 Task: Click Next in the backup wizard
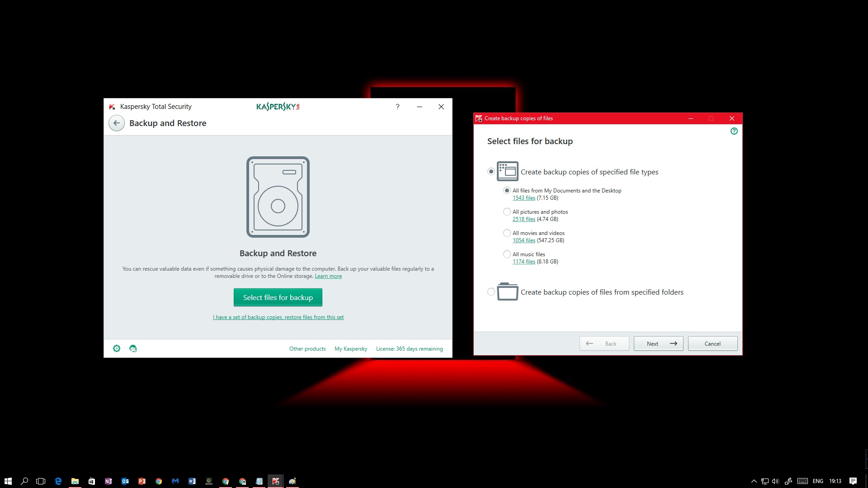[x=658, y=343]
